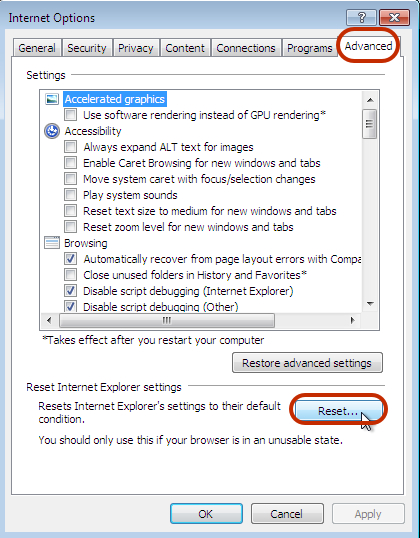Click the Reset... button
The width and height of the screenshot is (420, 538).
(x=338, y=410)
